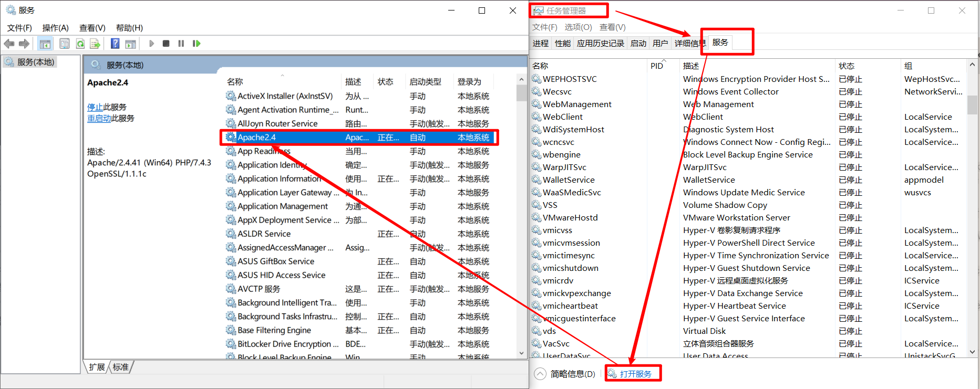
Task: Select 服务(本地) node in console tree
Action: point(30,62)
